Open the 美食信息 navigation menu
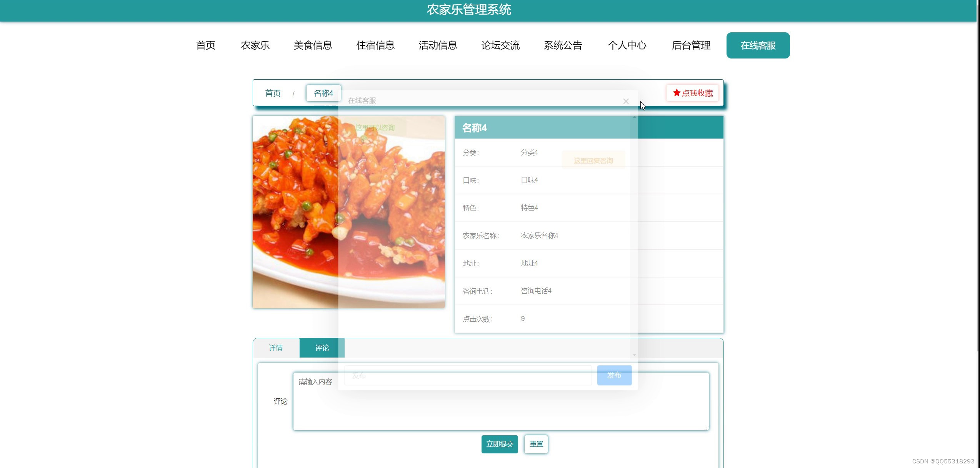980x468 pixels. 313,45
